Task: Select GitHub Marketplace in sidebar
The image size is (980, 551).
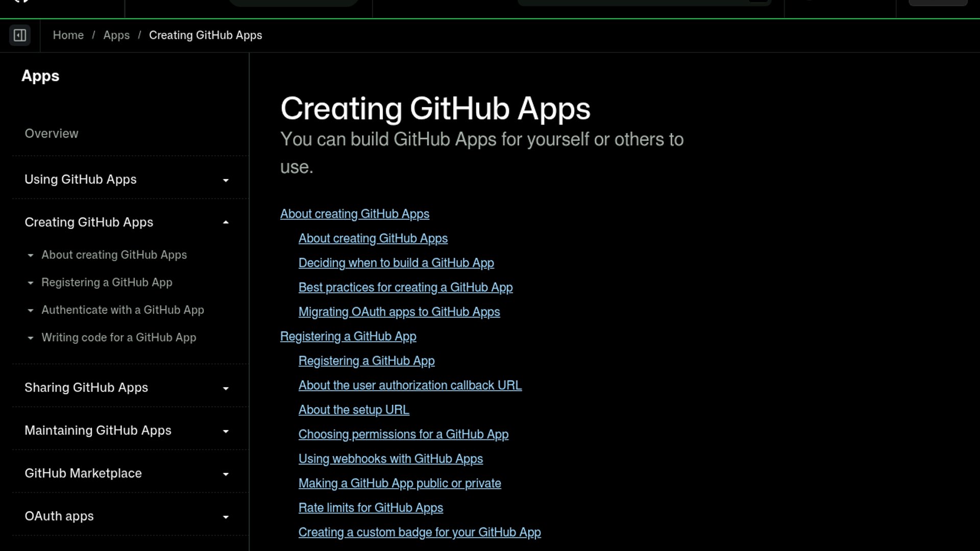Action: [83, 473]
